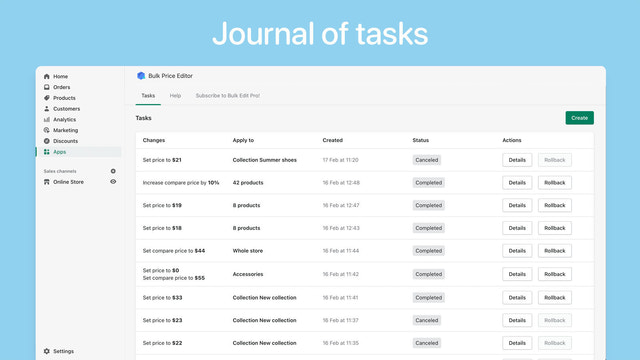Click Canceled status for Set price $21
The image size is (640, 360).
point(427,160)
